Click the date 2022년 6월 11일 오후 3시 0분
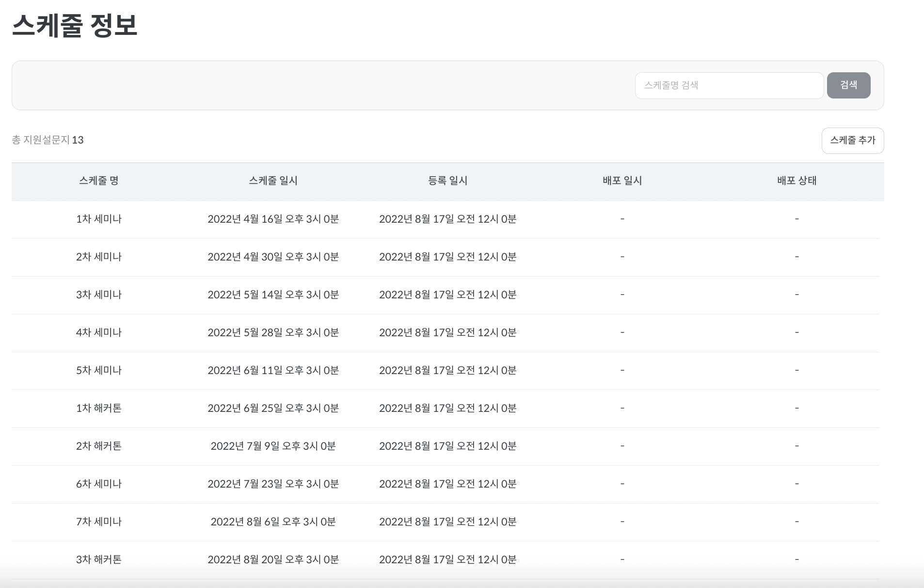This screenshot has height=588, width=924. 273,370
